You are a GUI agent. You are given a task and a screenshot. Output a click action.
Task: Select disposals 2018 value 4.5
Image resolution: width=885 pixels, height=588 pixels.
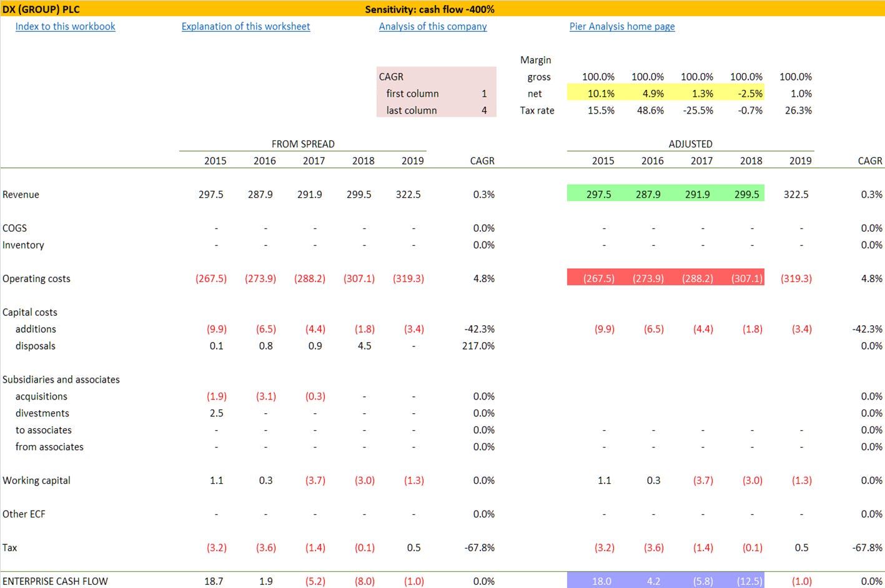pyautogui.click(x=364, y=346)
